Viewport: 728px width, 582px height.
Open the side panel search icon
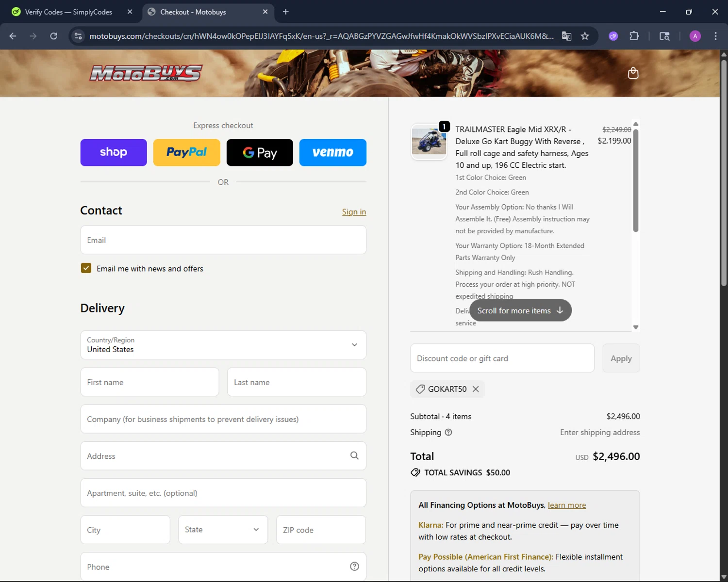664,36
